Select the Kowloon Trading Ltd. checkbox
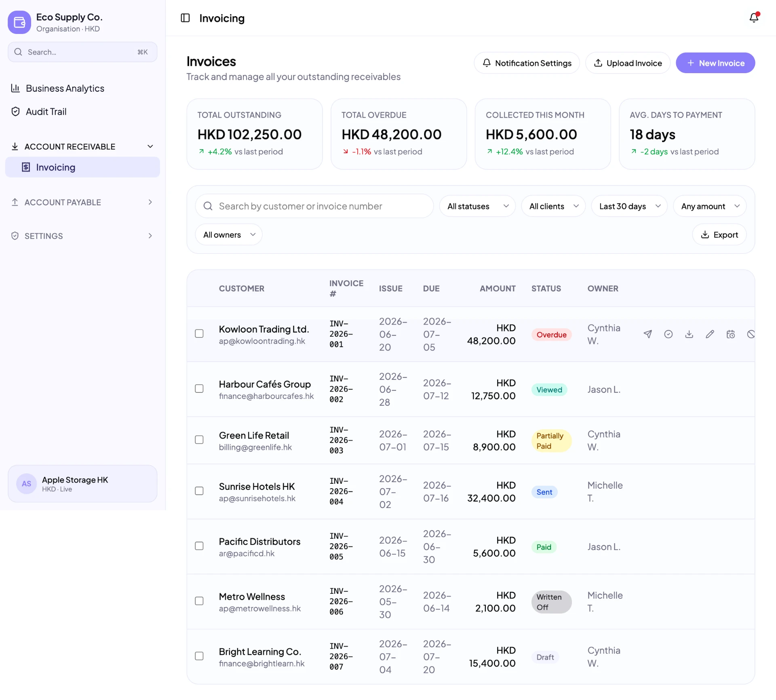The width and height of the screenshot is (776, 700). click(199, 333)
